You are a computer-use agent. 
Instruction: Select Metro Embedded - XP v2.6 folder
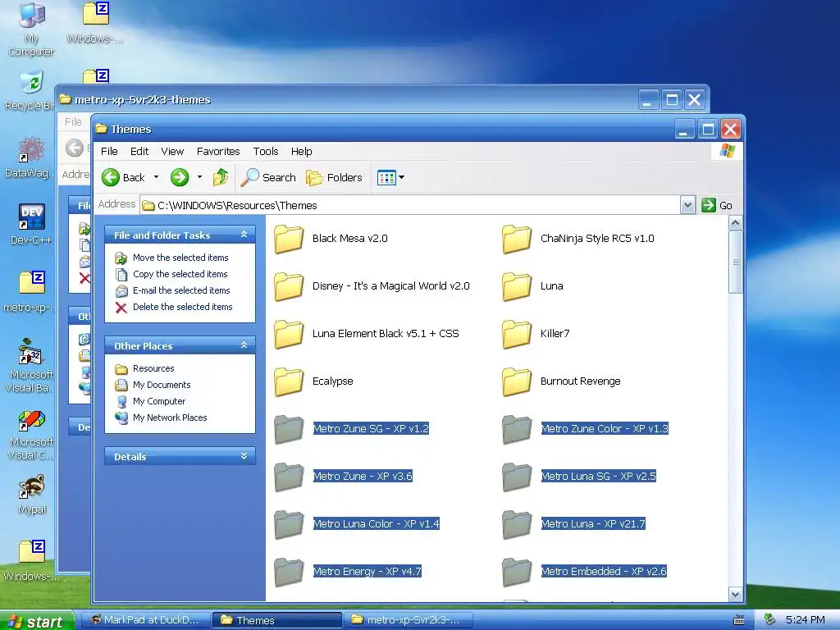coord(584,572)
